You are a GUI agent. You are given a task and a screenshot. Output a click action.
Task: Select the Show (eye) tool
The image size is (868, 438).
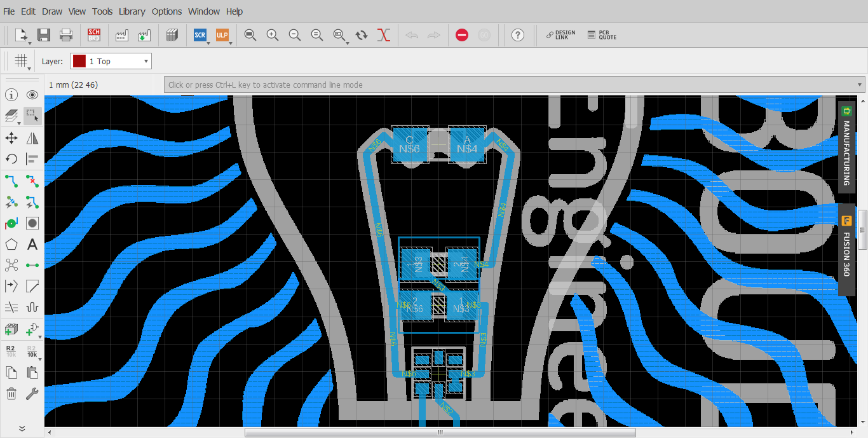32,95
